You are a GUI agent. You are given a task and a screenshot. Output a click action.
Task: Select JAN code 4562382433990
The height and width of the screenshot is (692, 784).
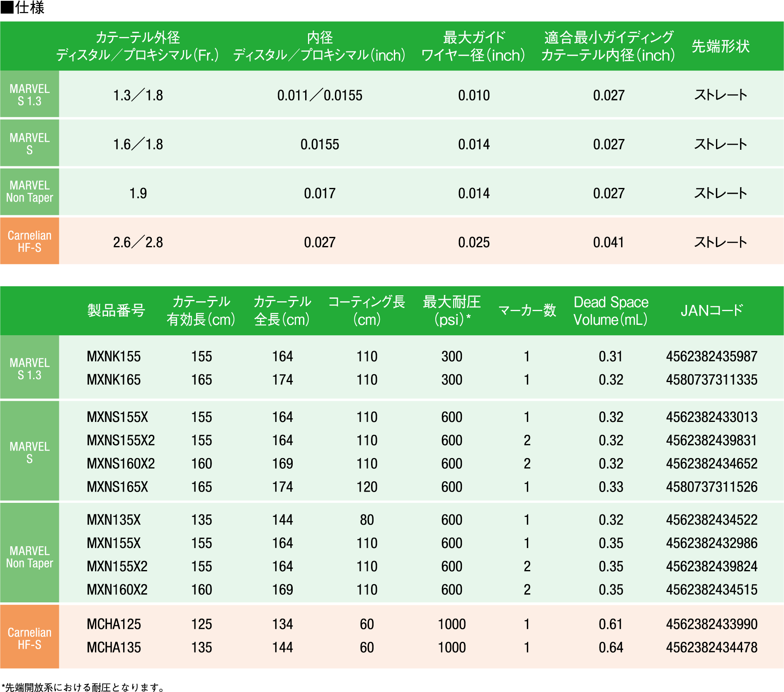[711, 624]
